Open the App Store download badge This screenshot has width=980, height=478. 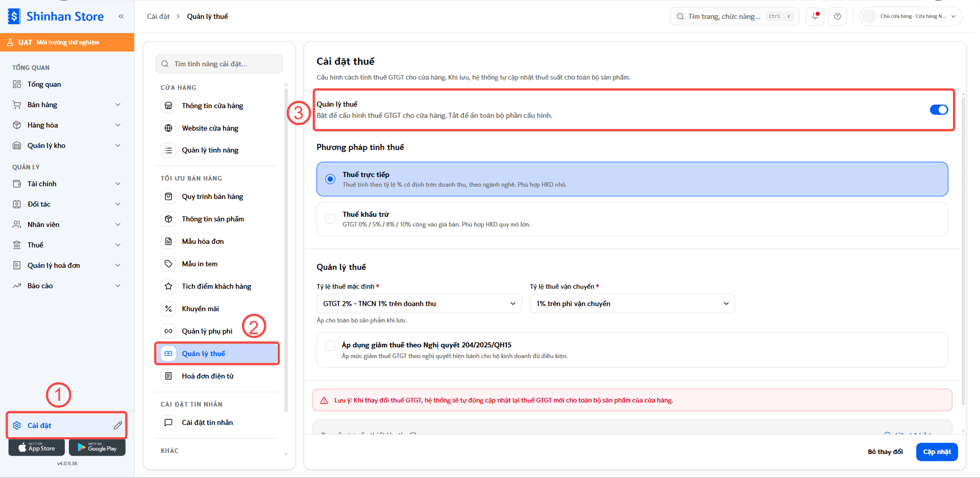tap(37, 447)
